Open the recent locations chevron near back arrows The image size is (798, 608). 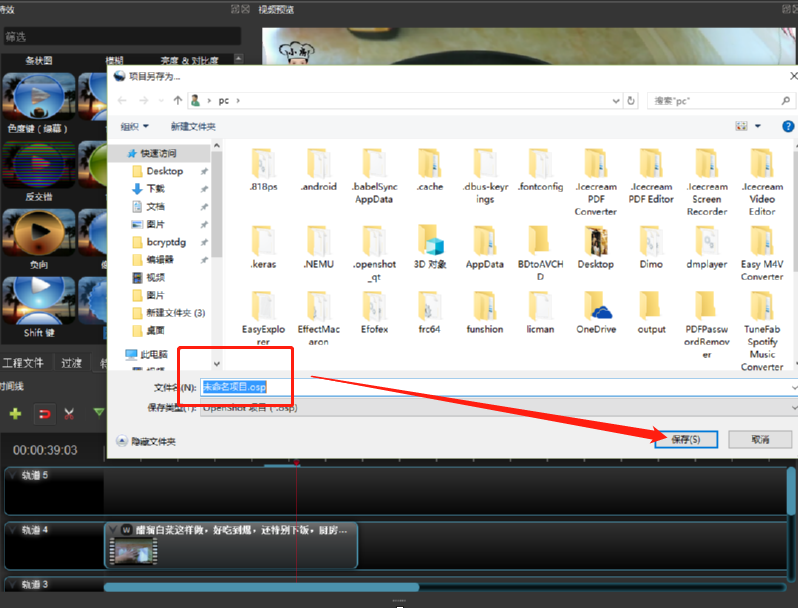[161, 100]
